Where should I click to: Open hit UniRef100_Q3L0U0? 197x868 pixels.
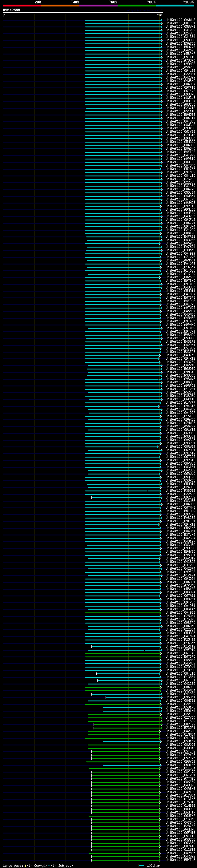click(180, 30)
